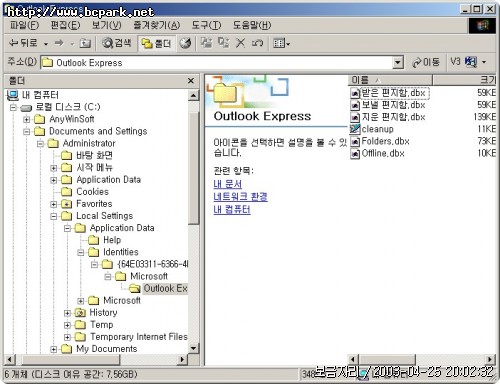Expand the Favorites folder node
The image size is (500, 384).
[54, 204]
